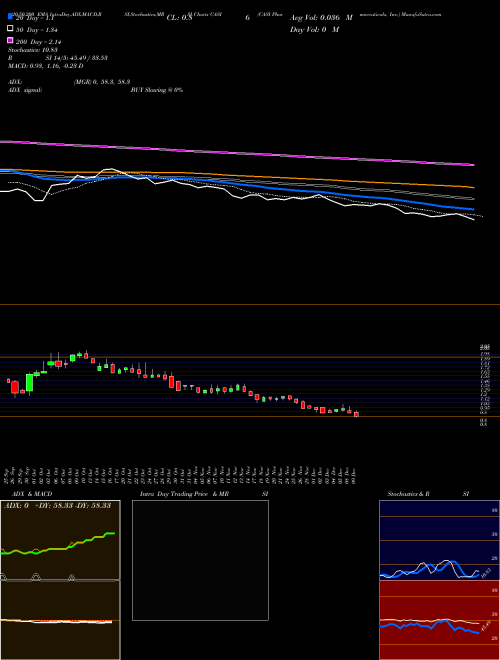
Task: Select the '50 Day = 1.34' label
Action: (37, 30)
